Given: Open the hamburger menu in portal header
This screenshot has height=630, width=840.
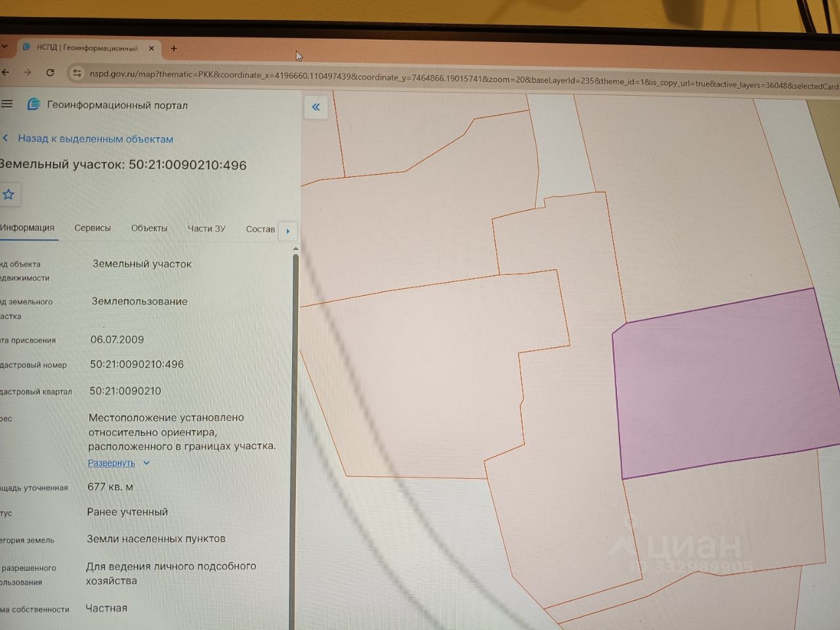Looking at the screenshot, I should pos(7,104).
